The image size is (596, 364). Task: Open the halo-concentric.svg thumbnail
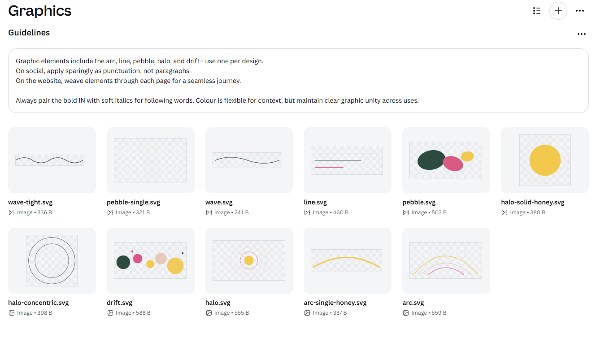52,260
